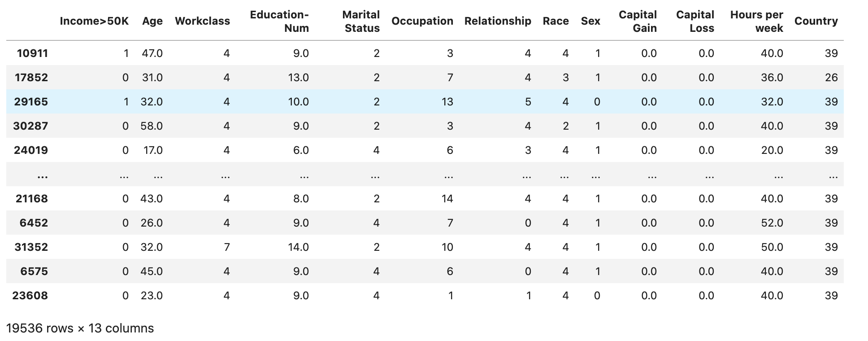The image size is (868, 341).
Task: Click the Occupation column header
Action: (x=422, y=21)
